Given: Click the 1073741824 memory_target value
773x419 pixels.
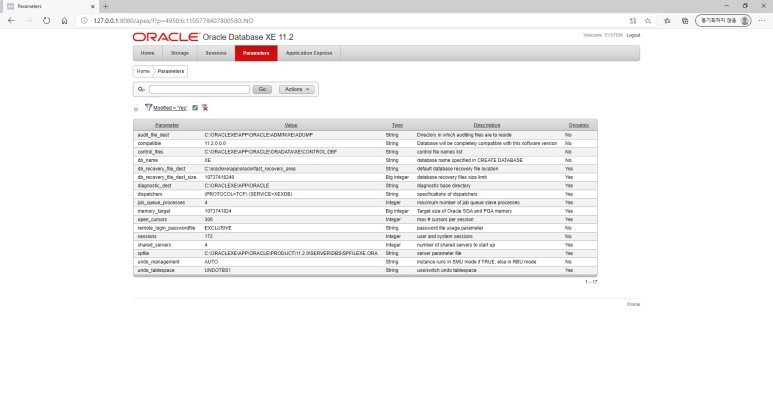Looking at the screenshot, I should 218,211.
